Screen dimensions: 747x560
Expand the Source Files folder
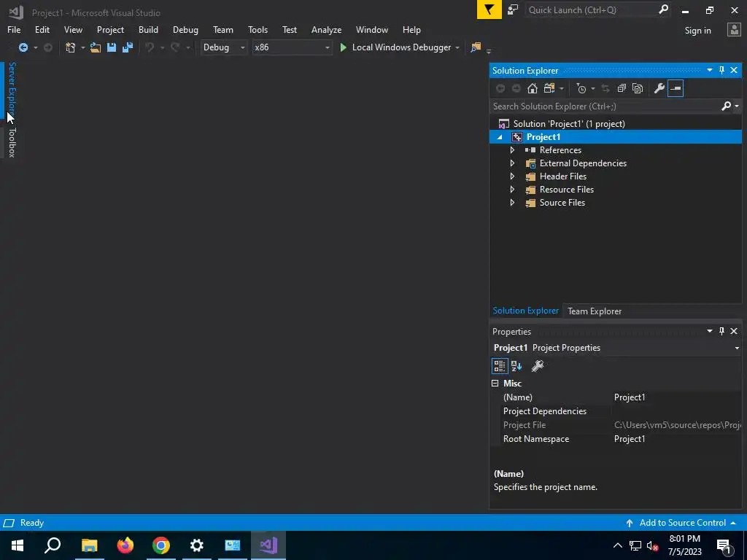(x=512, y=203)
